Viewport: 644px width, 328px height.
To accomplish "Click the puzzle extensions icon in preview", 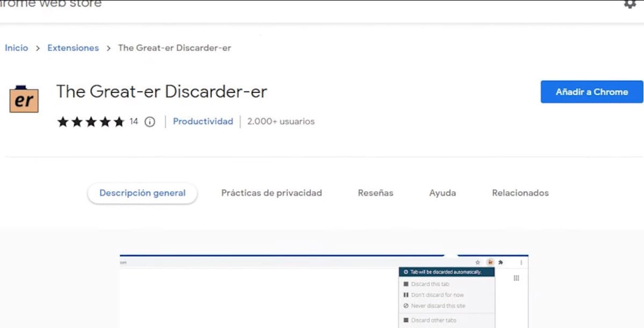I will [x=501, y=263].
